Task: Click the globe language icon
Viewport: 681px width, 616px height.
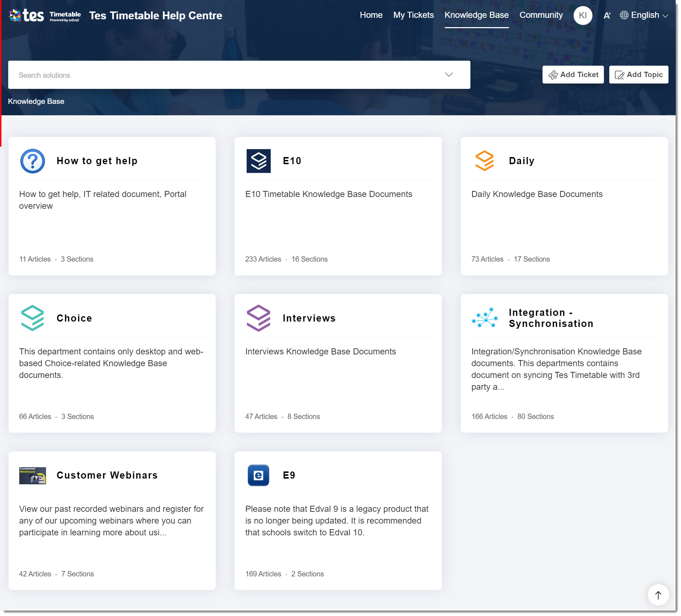Action: coord(624,15)
